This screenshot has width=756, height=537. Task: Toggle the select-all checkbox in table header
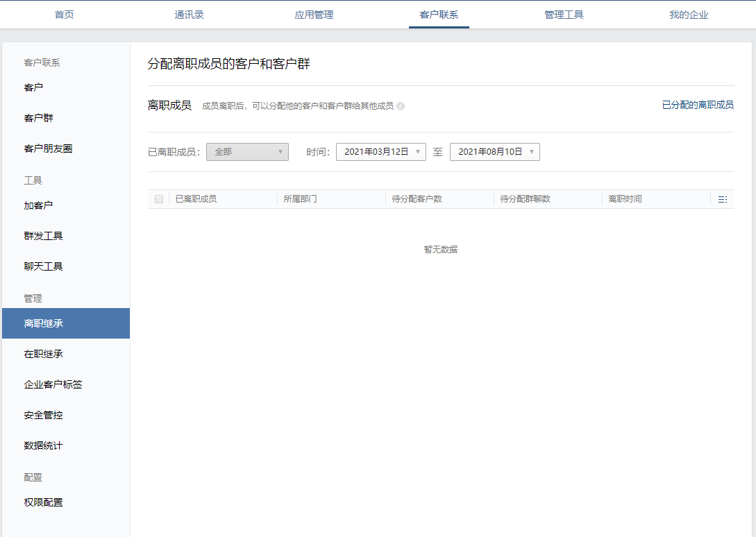click(x=159, y=199)
